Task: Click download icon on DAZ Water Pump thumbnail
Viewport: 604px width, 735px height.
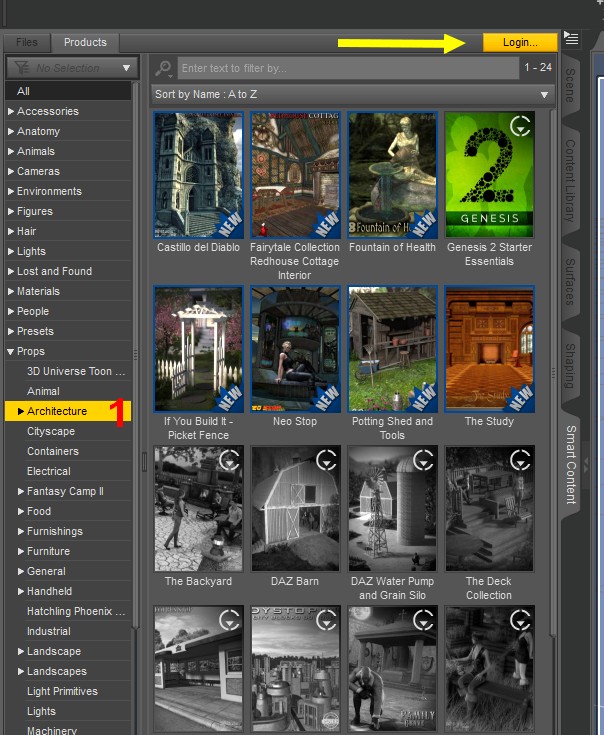Action: (424, 460)
